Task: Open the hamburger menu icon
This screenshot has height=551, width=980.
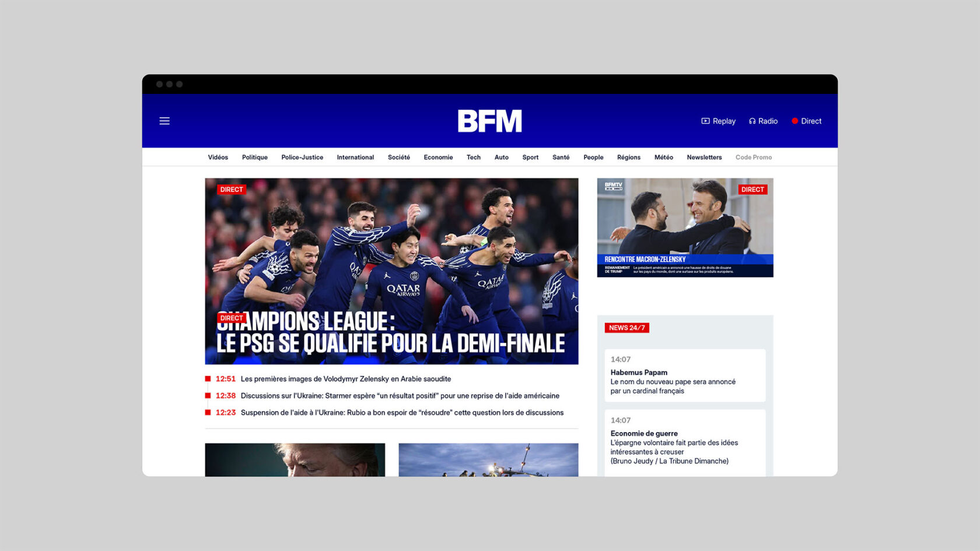Action: point(164,121)
